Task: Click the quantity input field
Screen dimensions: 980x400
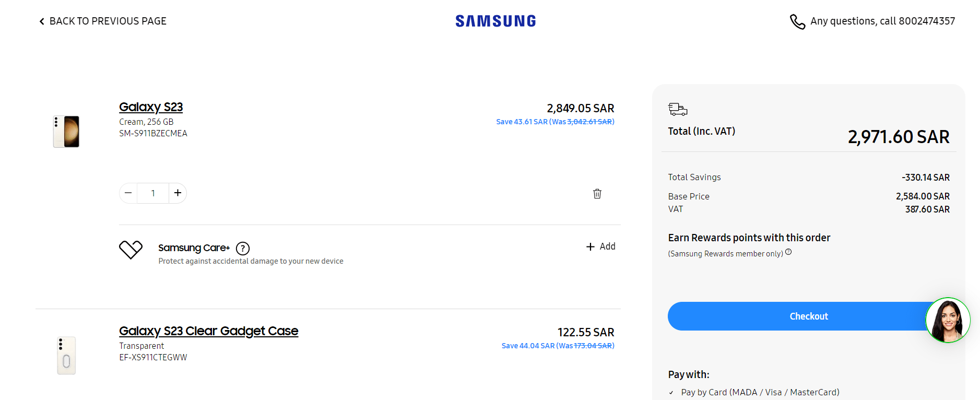Action: click(x=152, y=193)
